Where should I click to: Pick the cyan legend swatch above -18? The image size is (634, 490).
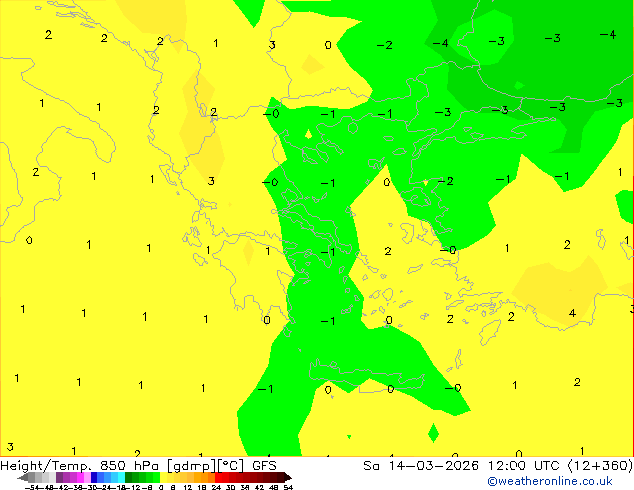coord(121,477)
